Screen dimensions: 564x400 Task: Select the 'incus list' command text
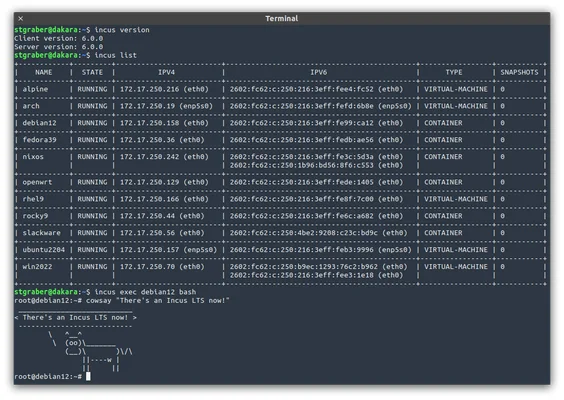[x=115, y=55]
